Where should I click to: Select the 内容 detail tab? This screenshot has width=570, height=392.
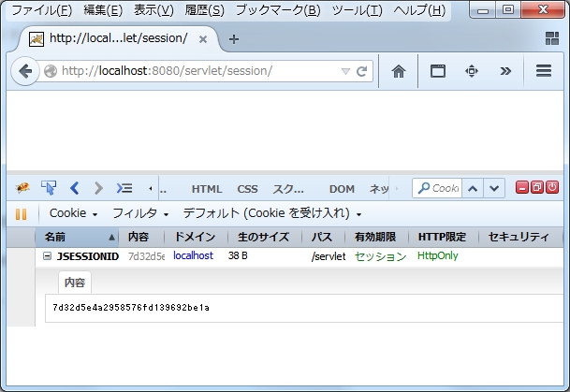point(75,283)
